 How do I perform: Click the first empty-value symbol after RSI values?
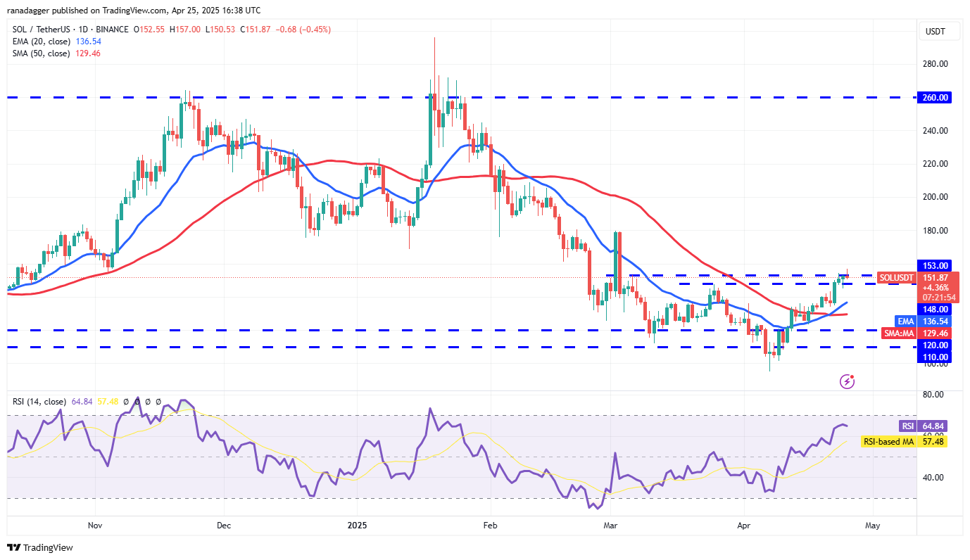[126, 402]
